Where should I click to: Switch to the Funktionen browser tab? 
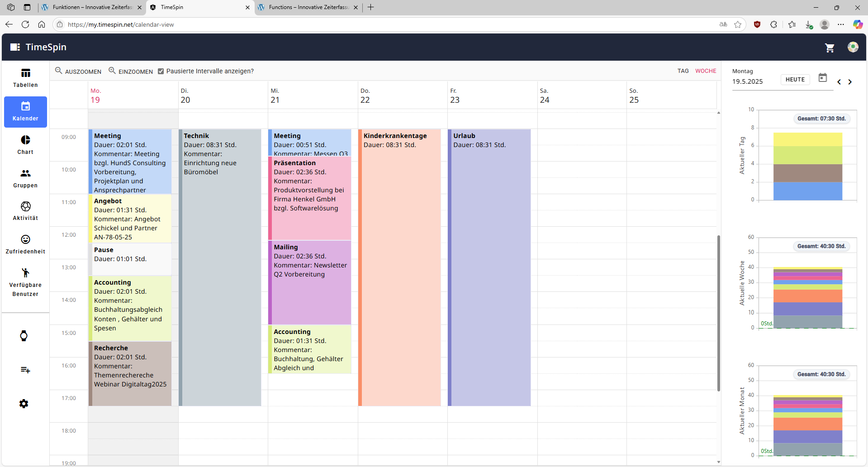tap(91, 7)
